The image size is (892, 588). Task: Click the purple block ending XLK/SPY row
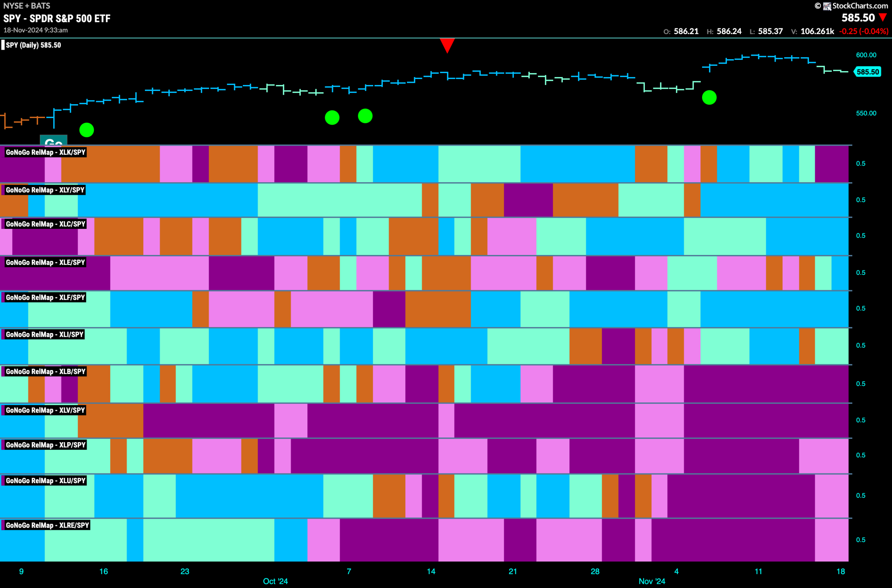(832, 164)
